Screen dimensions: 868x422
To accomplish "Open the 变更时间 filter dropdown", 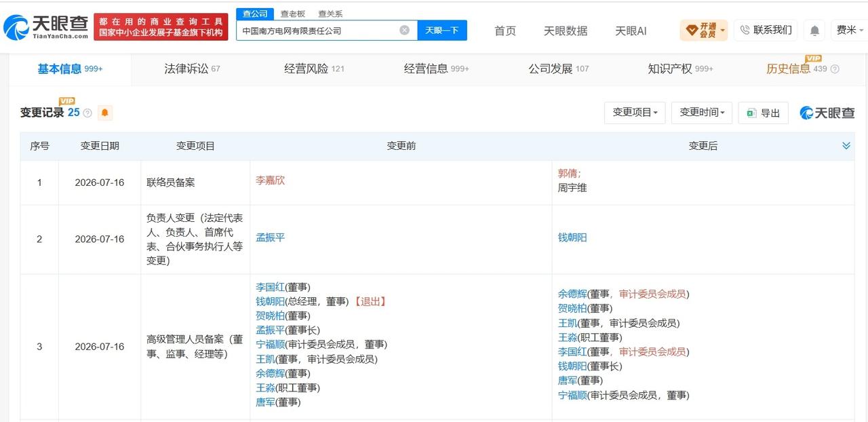I will (x=702, y=113).
